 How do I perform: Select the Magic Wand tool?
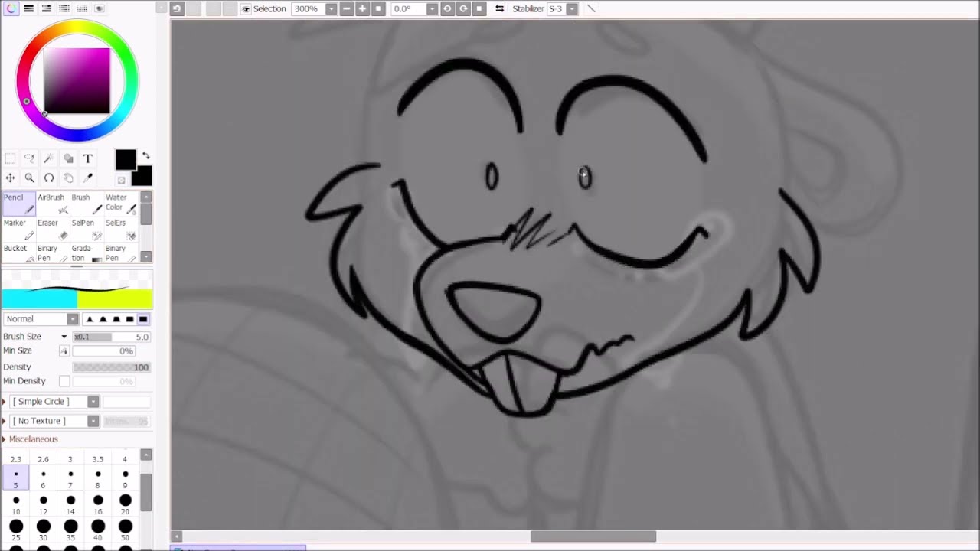[48, 158]
